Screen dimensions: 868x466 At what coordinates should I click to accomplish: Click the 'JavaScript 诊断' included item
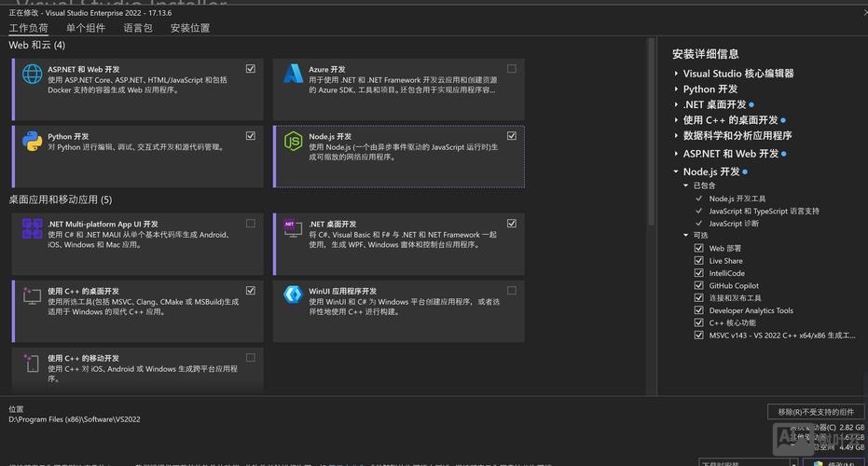(734, 224)
